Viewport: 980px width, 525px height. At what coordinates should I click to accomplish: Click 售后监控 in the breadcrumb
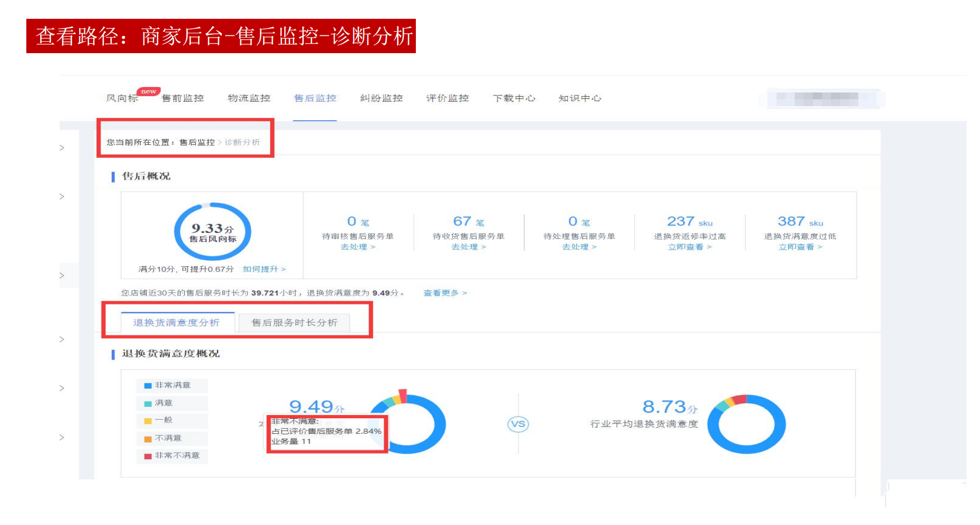197,142
